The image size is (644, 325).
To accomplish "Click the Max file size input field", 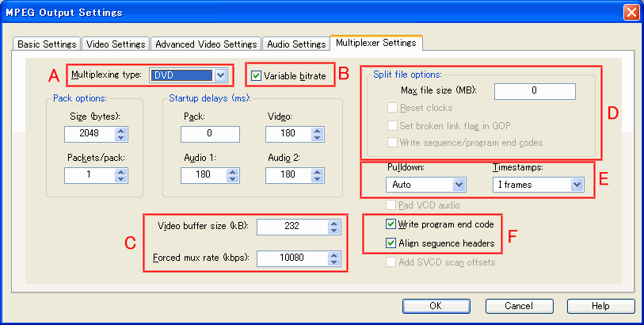I will 535,91.
